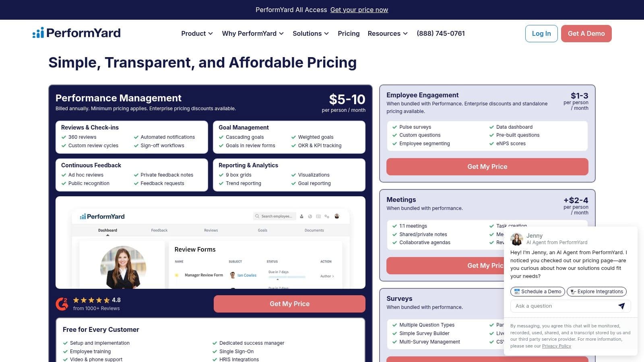Choose Explore Integrations in the chat
The height and width of the screenshot is (362, 644).
(x=597, y=292)
